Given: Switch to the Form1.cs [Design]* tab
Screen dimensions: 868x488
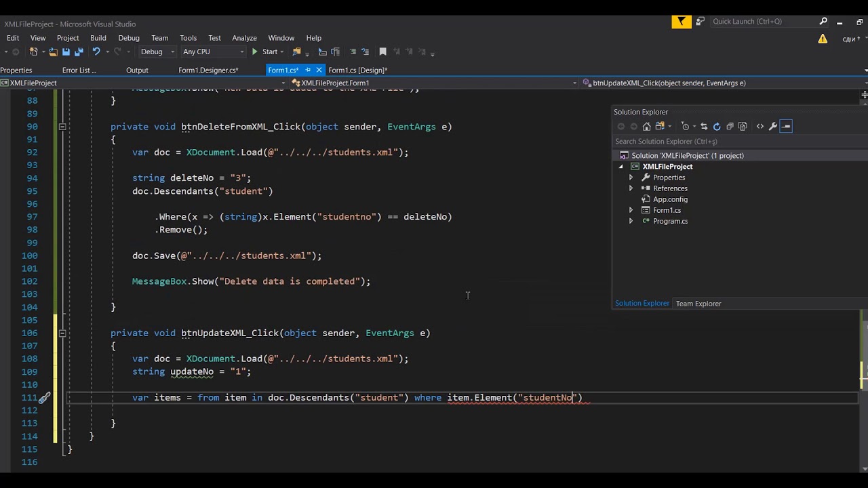Looking at the screenshot, I should tap(358, 70).
